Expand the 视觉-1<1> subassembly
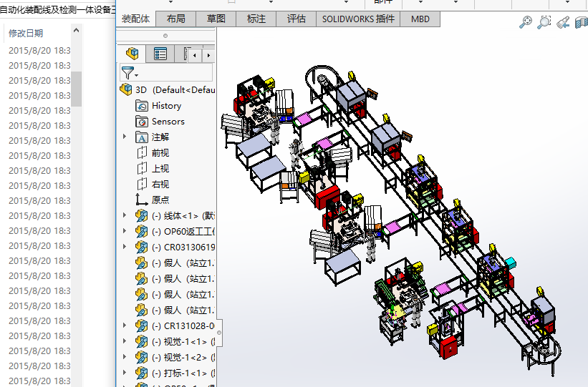This screenshot has width=588, height=387. coord(125,341)
